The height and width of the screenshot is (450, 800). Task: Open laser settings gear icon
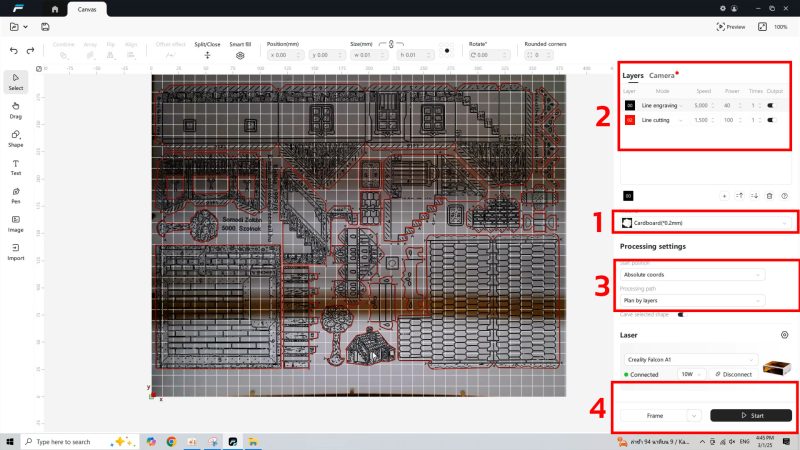pyautogui.click(x=784, y=335)
